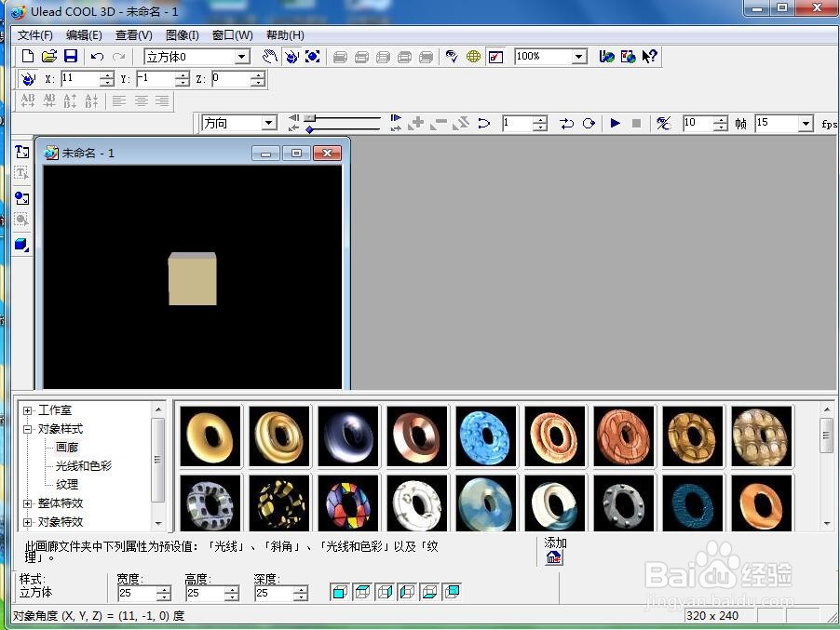The image size is (840, 630).
Task: Select 光线和色彩 in the tree
Action: point(84,466)
